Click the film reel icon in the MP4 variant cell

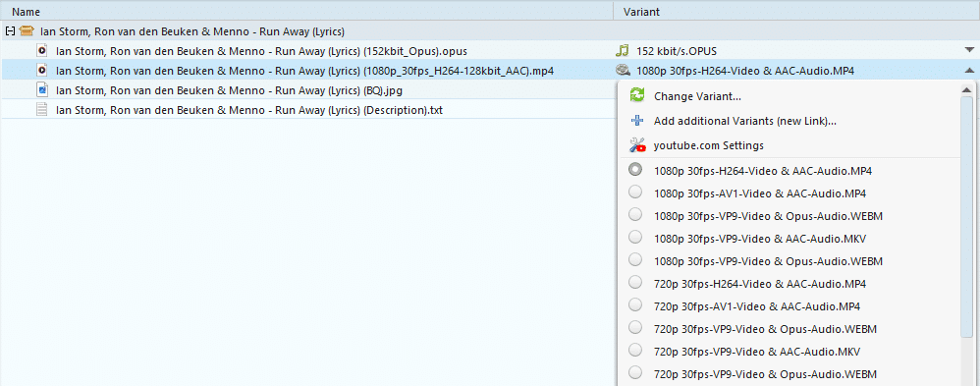[x=623, y=71]
